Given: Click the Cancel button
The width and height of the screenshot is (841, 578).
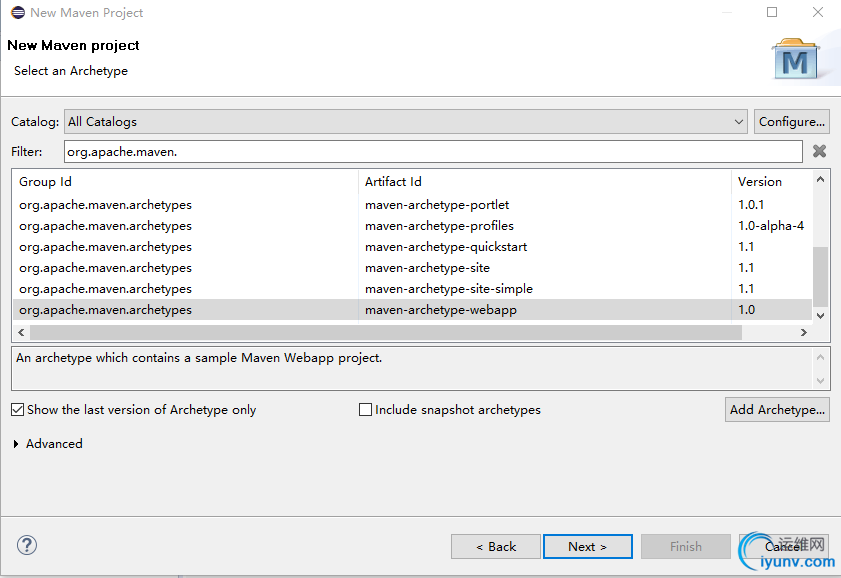Looking at the screenshot, I should click(x=784, y=546).
